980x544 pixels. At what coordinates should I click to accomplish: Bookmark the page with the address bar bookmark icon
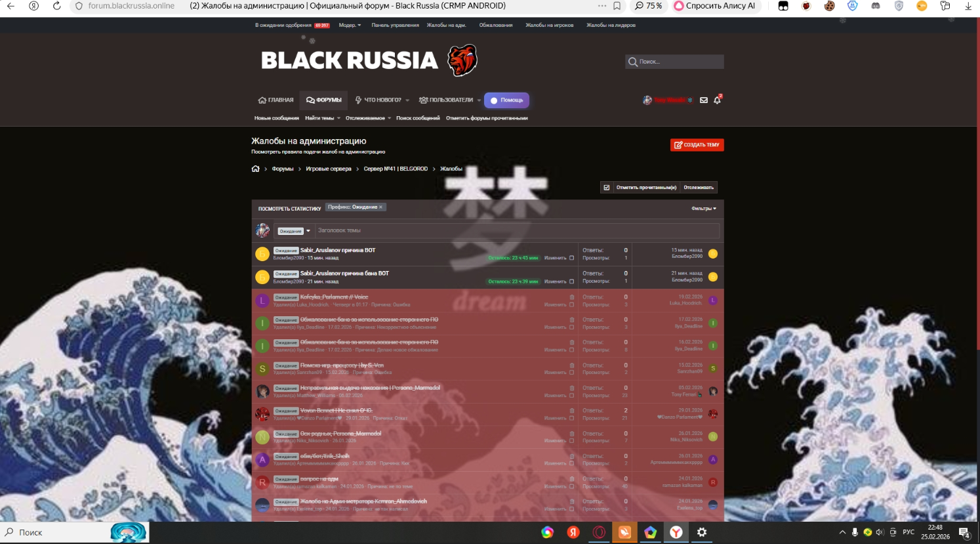(617, 6)
